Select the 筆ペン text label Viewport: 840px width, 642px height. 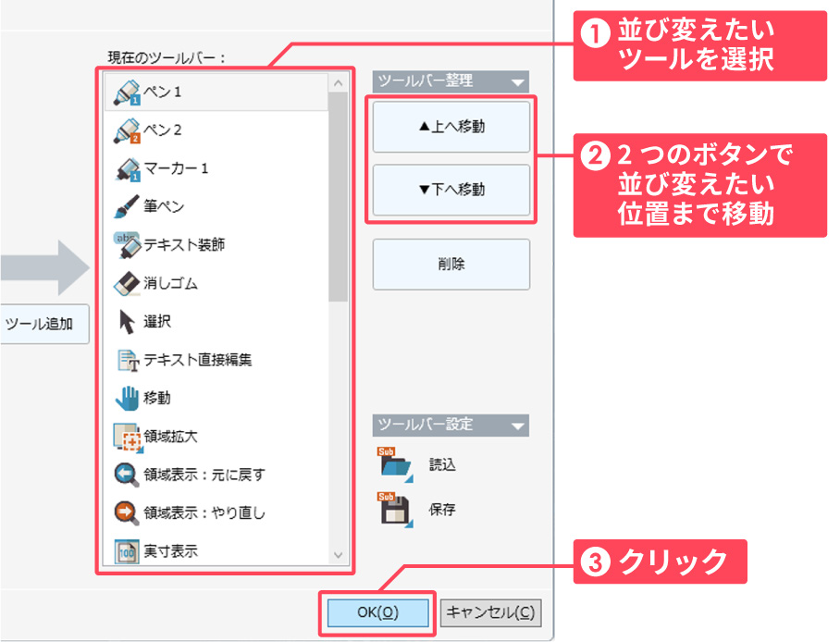164,207
